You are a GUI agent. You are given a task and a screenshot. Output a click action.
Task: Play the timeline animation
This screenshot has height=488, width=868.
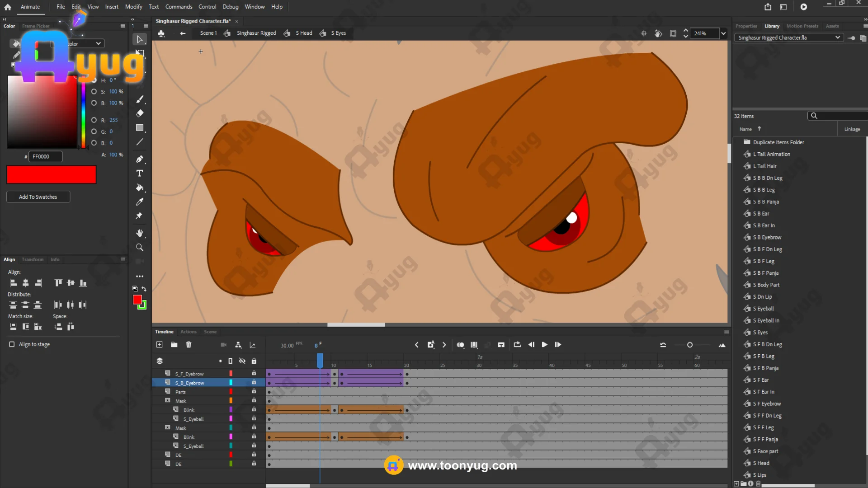[x=544, y=345]
